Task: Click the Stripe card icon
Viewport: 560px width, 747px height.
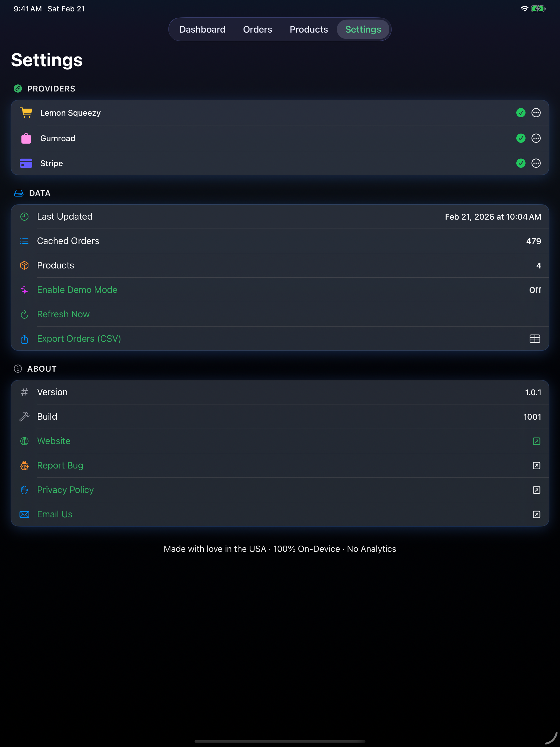Action: pos(26,163)
